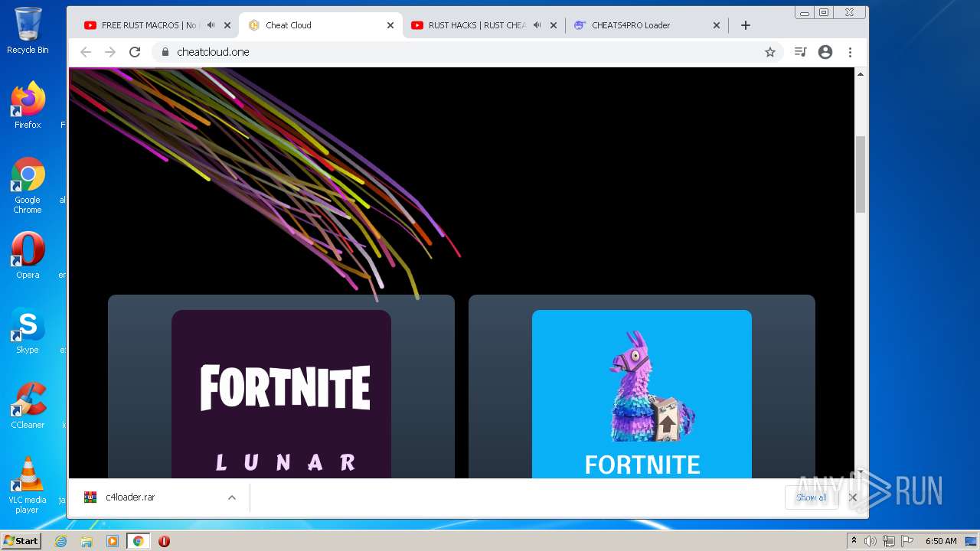Close the CHEATS4PRO Loader tab

(717, 25)
